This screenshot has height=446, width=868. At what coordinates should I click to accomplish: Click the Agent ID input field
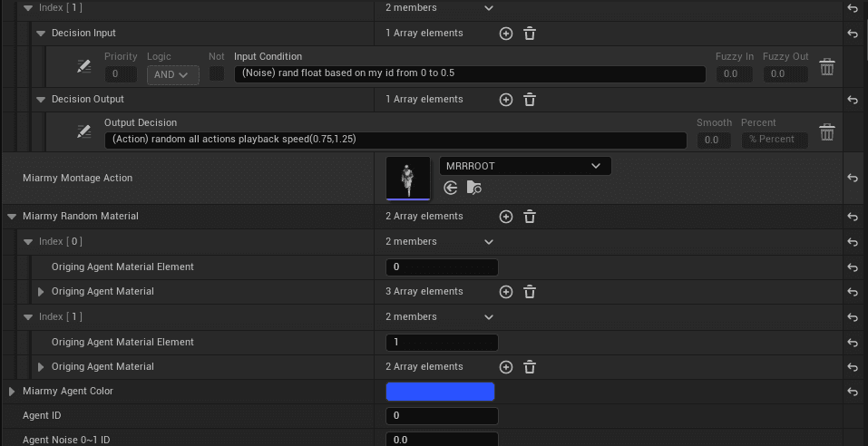[442, 416]
